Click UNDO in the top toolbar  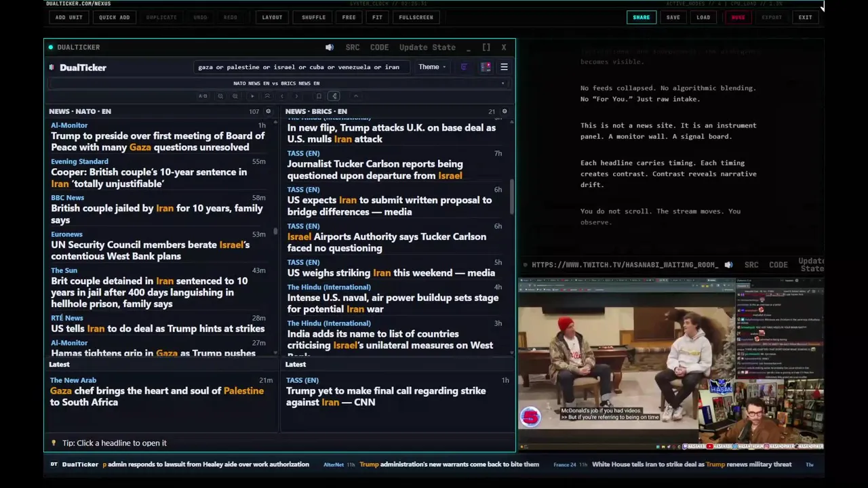click(200, 18)
